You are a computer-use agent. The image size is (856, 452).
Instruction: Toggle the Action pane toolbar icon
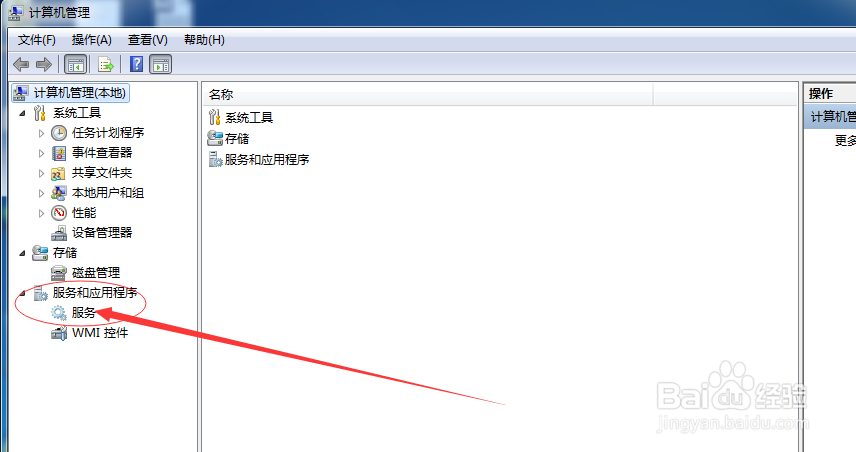pos(160,64)
